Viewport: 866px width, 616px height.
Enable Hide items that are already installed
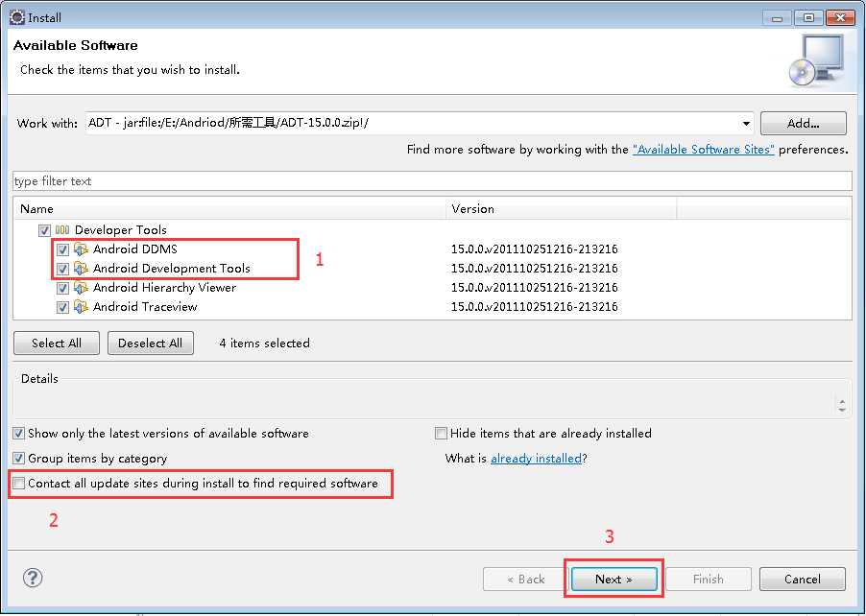441,434
